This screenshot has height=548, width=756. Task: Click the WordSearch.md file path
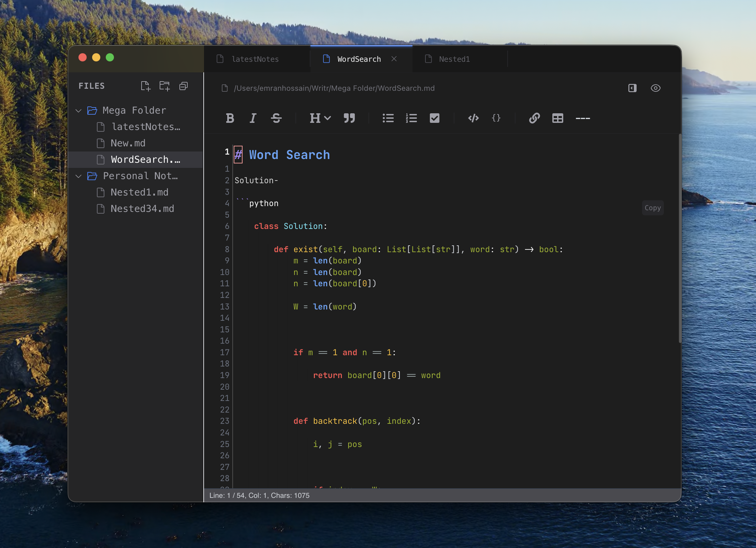pos(334,88)
